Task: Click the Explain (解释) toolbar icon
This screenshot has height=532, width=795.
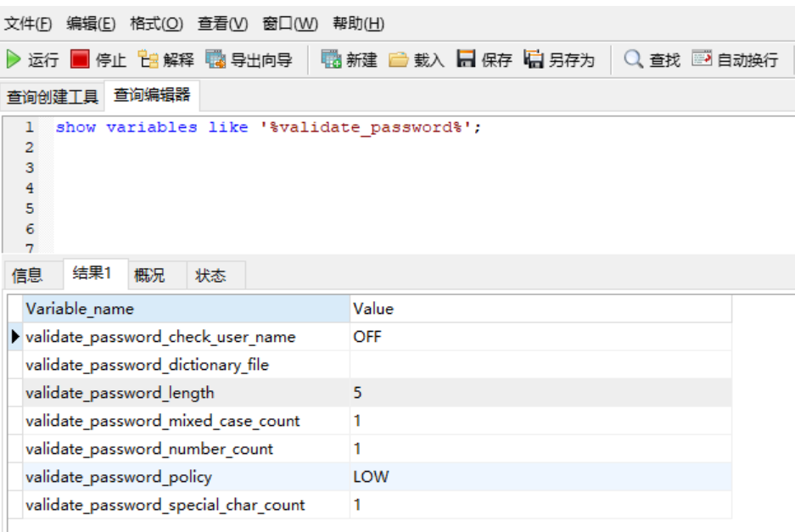Action: (148, 59)
